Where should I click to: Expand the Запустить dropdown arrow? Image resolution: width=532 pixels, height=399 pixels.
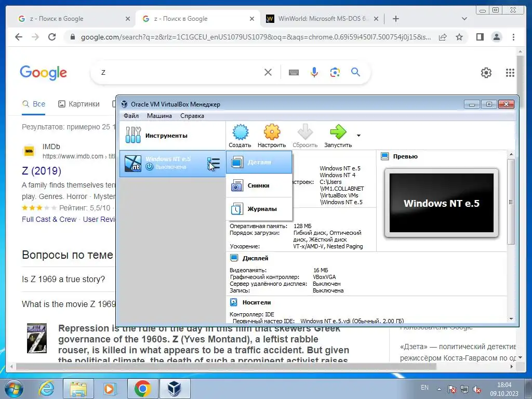358,136
